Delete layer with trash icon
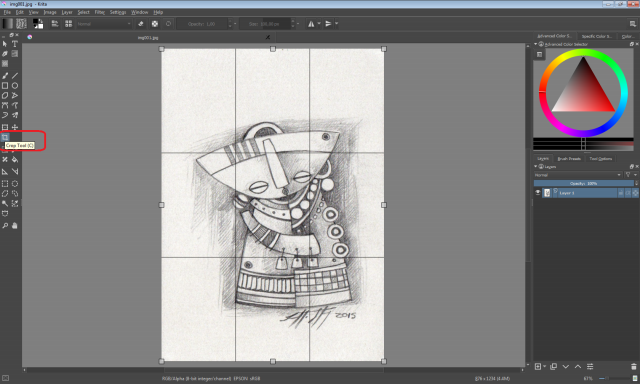Viewport: 640px width, 384px height. [633, 366]
